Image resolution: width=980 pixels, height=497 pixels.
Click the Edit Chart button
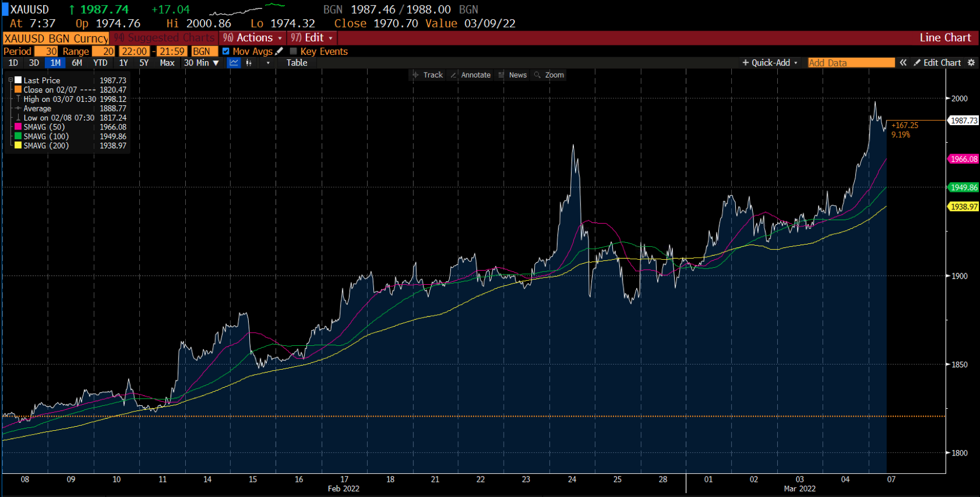tap(937, 63)
